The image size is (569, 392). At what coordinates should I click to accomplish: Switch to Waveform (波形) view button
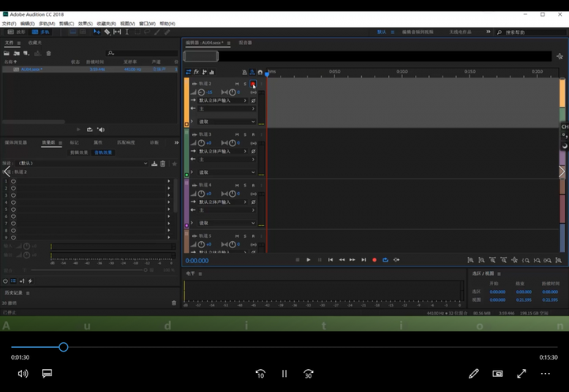click(x=17, y=32)
